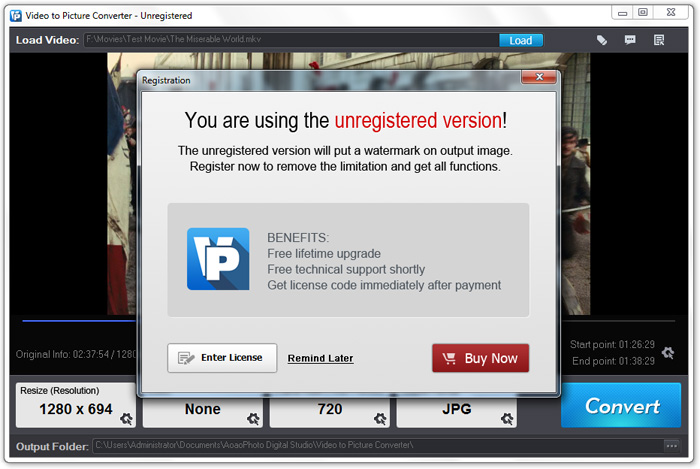Maximize the Video to Picture Converter window
Image resolution: width=700 pixels, height=469 pixels.
[642, 12]
